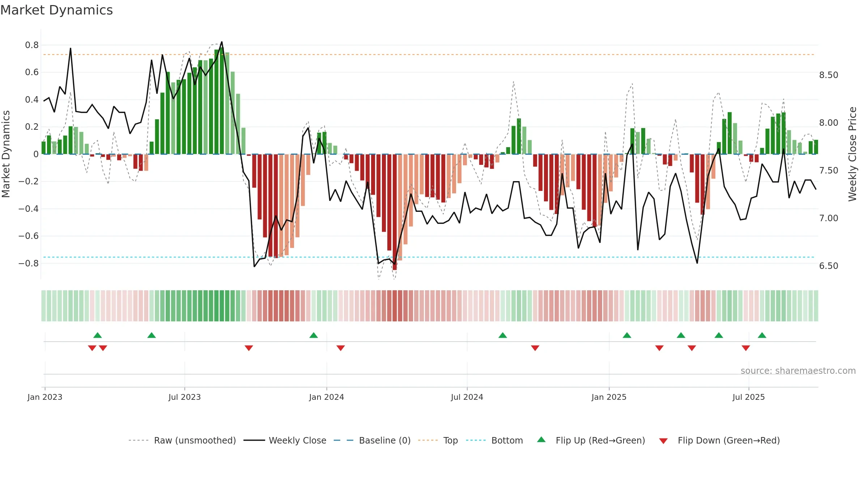Click the red flip-down marker between Jul 2023 and Jan 2024
This screenshot has height=488, width=868.
[x=249, y=348]
